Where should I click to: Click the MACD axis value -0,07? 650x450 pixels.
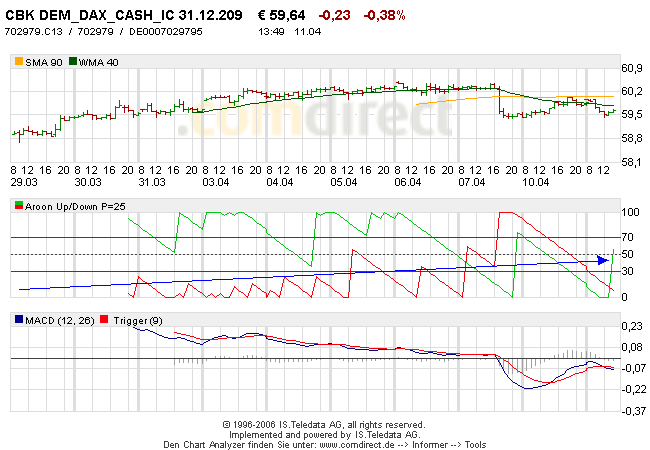pyautogui.click(x=634, y=368)
